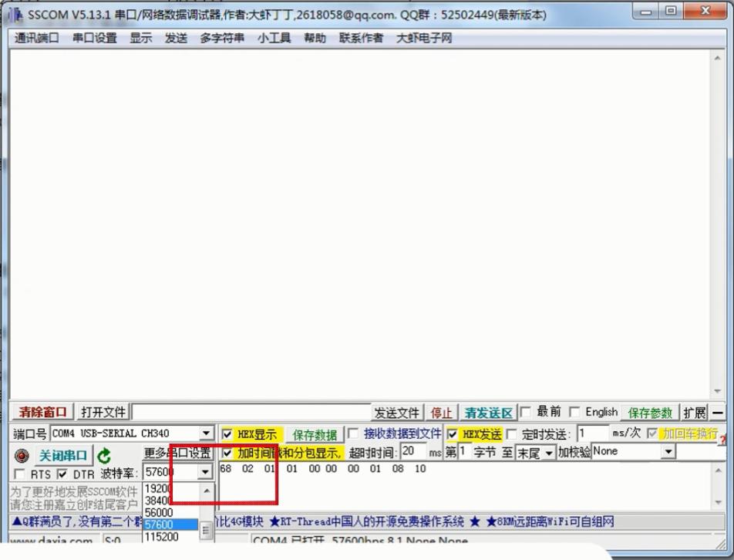Toggle the HEX显示 checkbox
The image size is (734, 560).
(227, 434)
